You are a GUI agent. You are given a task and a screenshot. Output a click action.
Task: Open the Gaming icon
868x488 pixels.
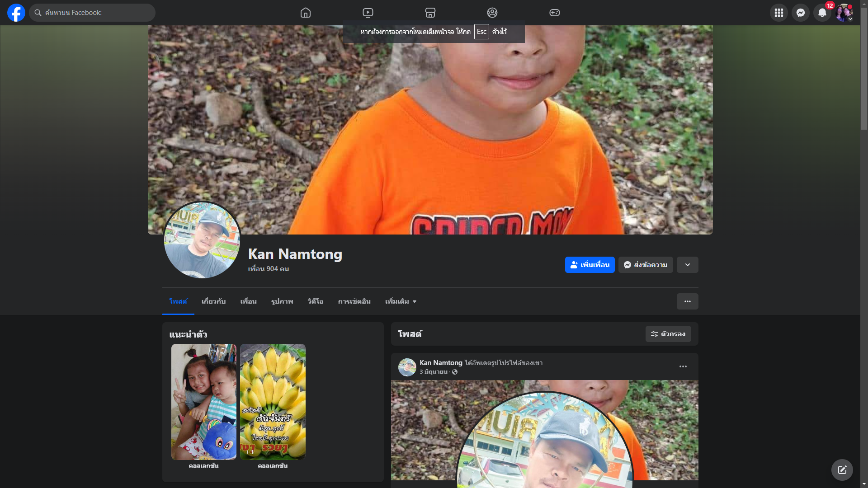(x=555, y=13)
